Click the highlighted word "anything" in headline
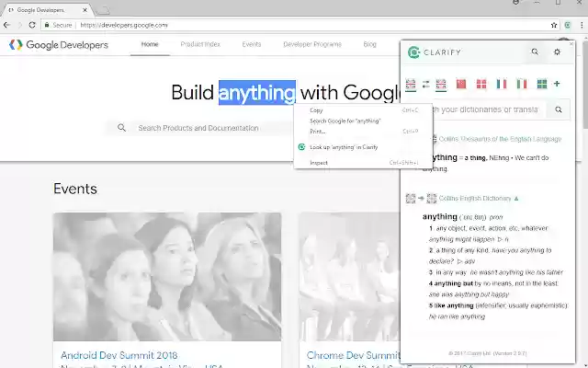 coord(257,93)
